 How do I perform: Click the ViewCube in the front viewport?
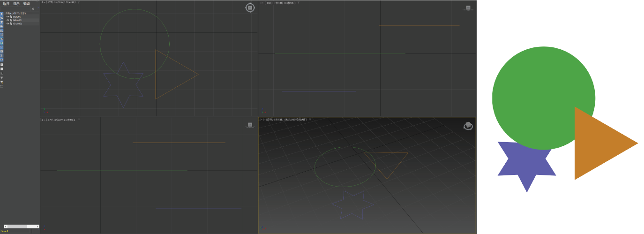pyautogui.click(x=468, y=8)
